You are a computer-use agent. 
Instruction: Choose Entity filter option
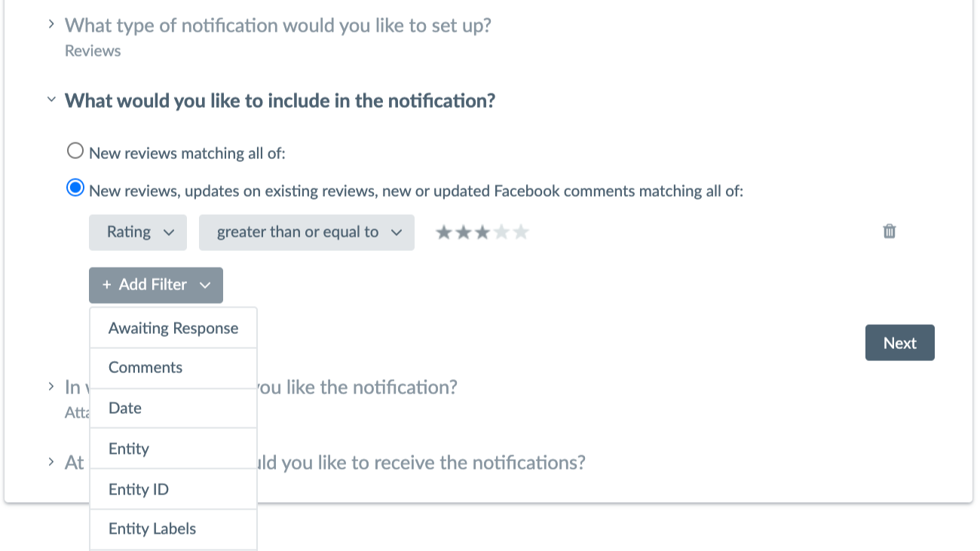coord(173,448)
